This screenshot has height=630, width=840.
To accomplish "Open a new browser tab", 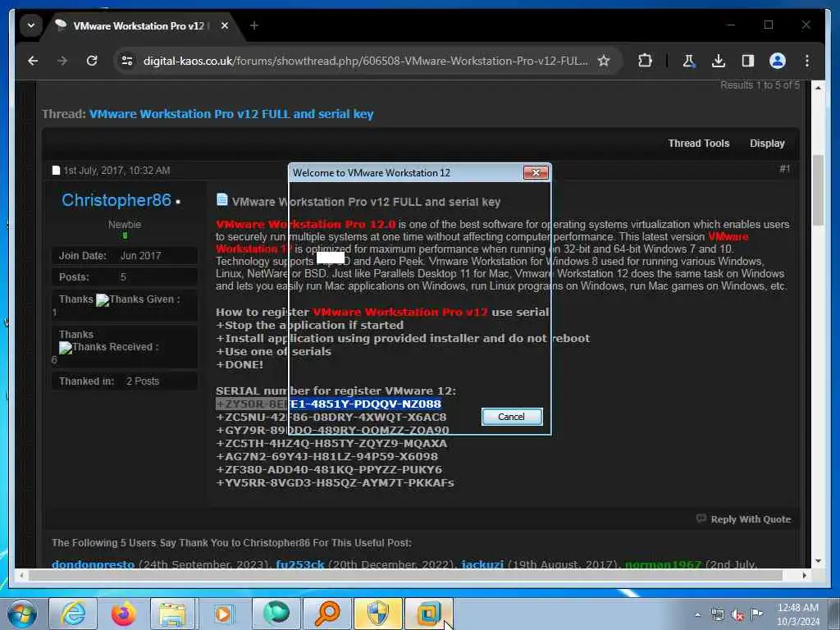I will coord(254,25).
